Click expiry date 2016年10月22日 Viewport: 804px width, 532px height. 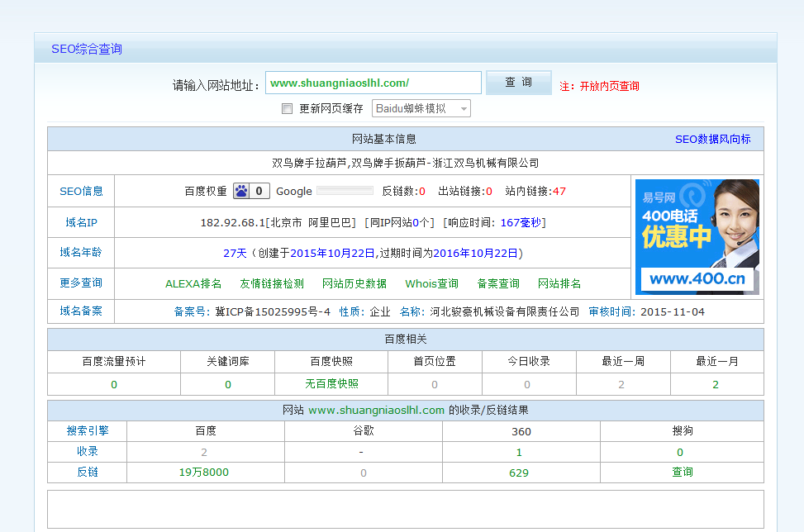[x=475, y=253]
